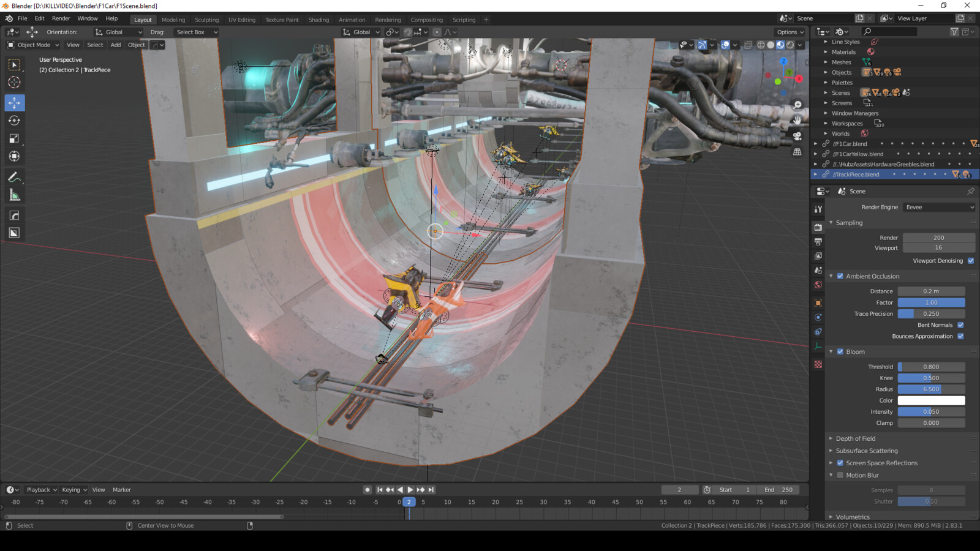
Task: Switch to the Shading workspace tab
Action: (318, 20)
